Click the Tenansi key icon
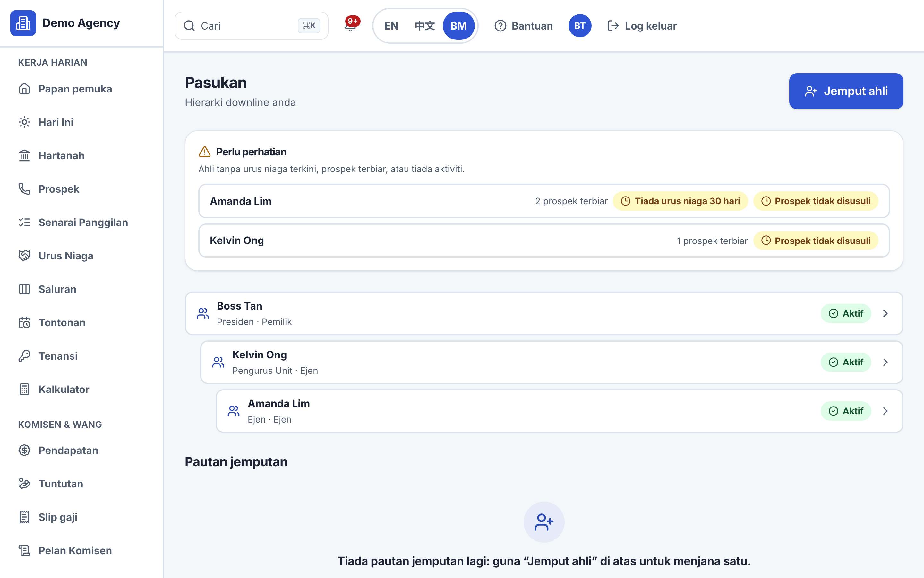Image resolution: width=924 pixels, height=578 pixels. tap(24, 356)
